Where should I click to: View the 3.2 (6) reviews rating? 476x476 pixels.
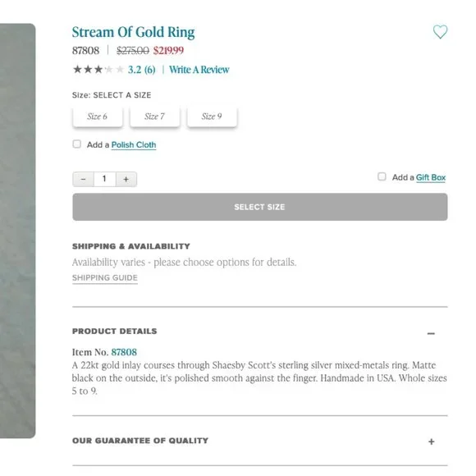coord(141,70)
